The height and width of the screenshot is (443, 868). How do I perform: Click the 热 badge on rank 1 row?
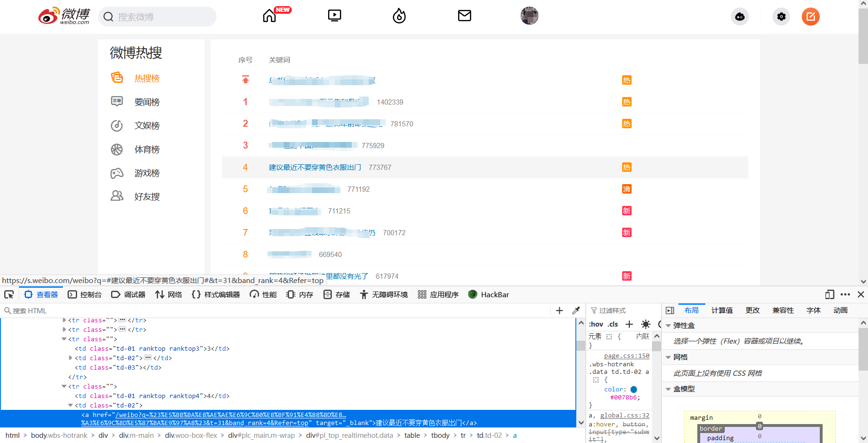tap(627, 102)
